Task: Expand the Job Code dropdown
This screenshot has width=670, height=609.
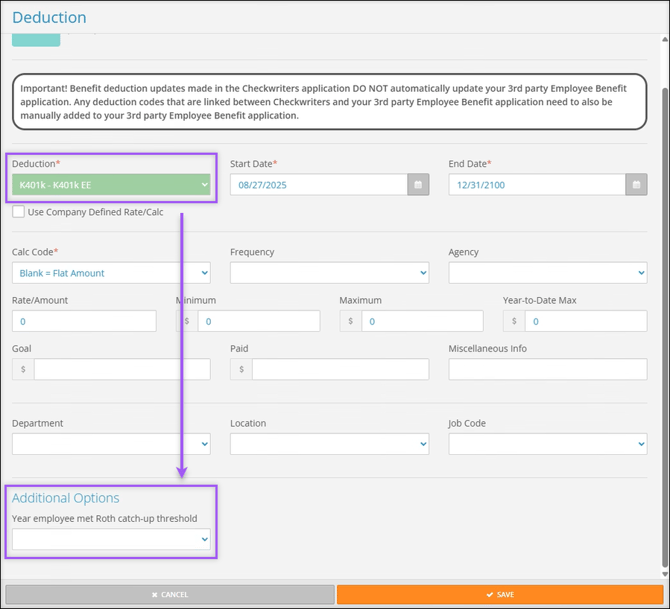Action: (548, 444)
